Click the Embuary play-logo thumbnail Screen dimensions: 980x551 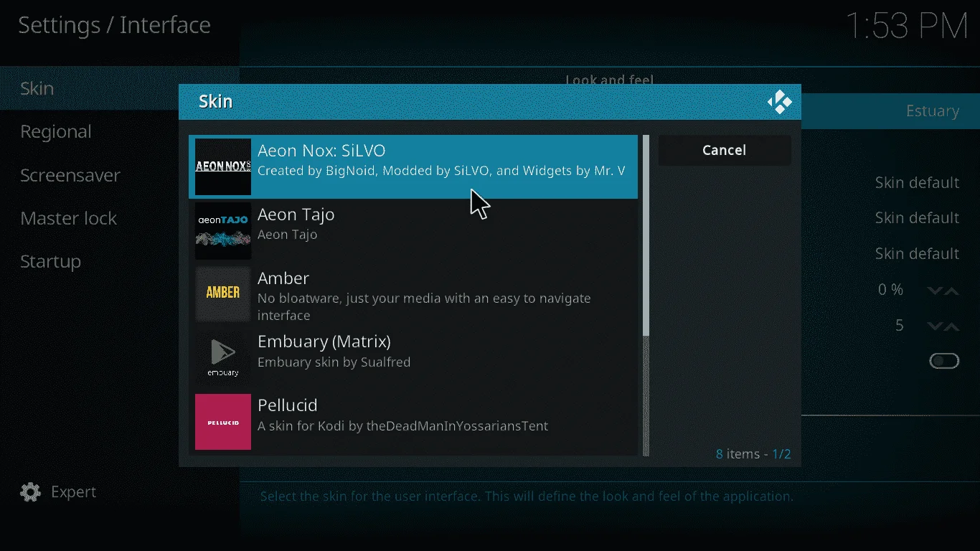tap(223, 357)
